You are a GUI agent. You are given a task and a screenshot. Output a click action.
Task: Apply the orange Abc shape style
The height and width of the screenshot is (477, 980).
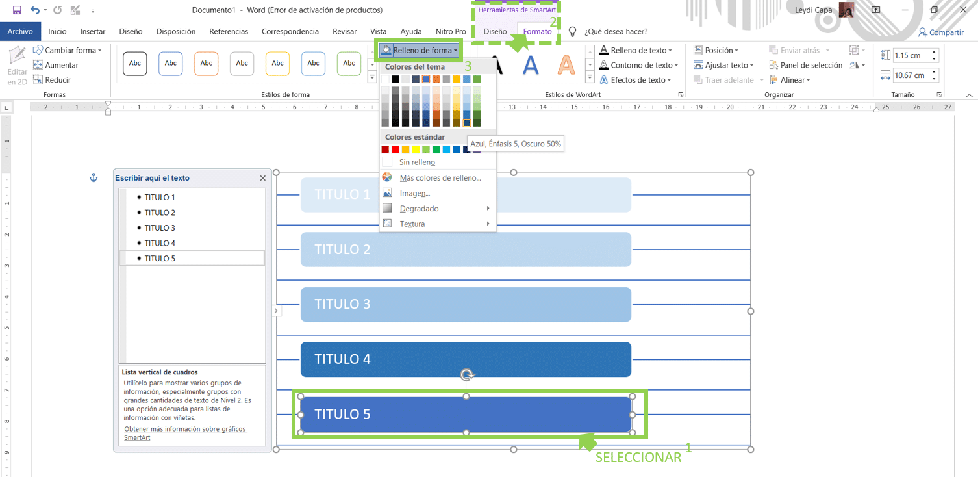[206, 63]
